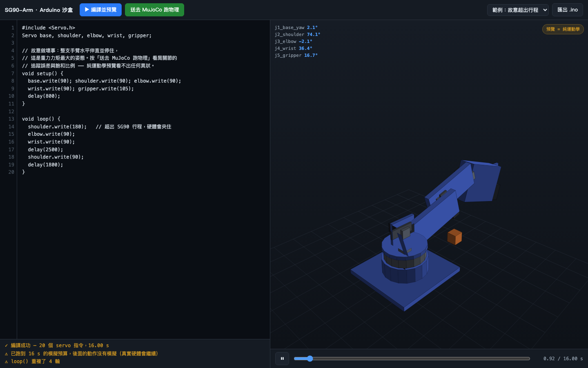Click the timeline slider thumb
This screenshot has width=588, height=368.
pyautogui.click(x=310, y=359)
